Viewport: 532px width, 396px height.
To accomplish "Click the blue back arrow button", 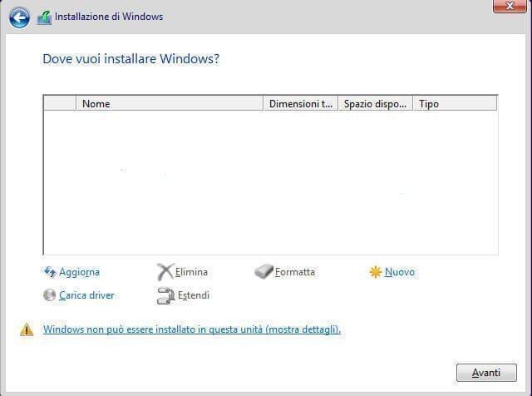I will (x=19, y=17).
